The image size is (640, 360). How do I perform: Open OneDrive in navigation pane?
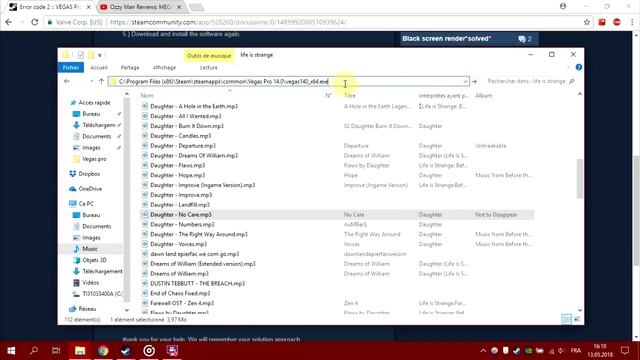(90, 189)
